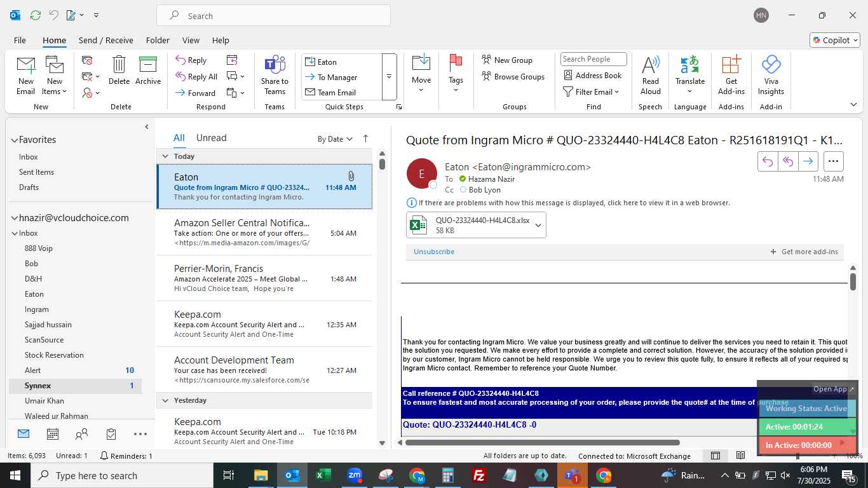Open Tasks view in navigation bar

pos(111,435)
